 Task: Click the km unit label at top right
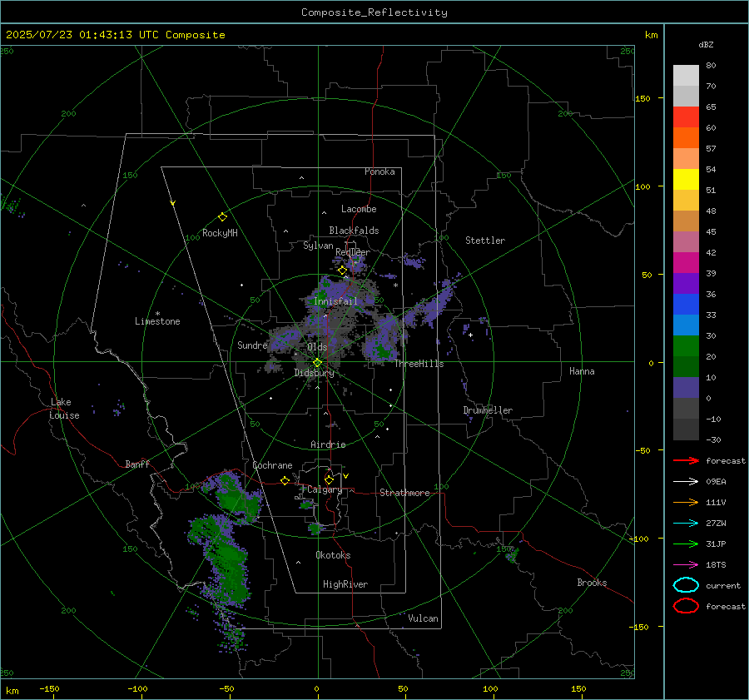coord(651,35)
